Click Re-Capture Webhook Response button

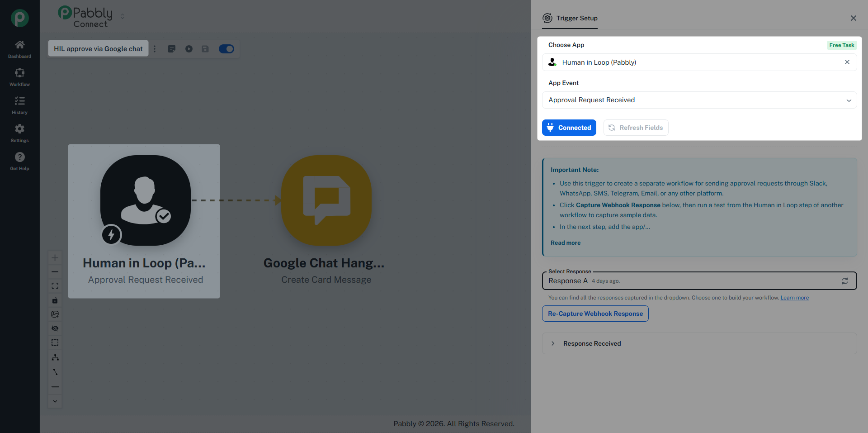coord(595,314)
